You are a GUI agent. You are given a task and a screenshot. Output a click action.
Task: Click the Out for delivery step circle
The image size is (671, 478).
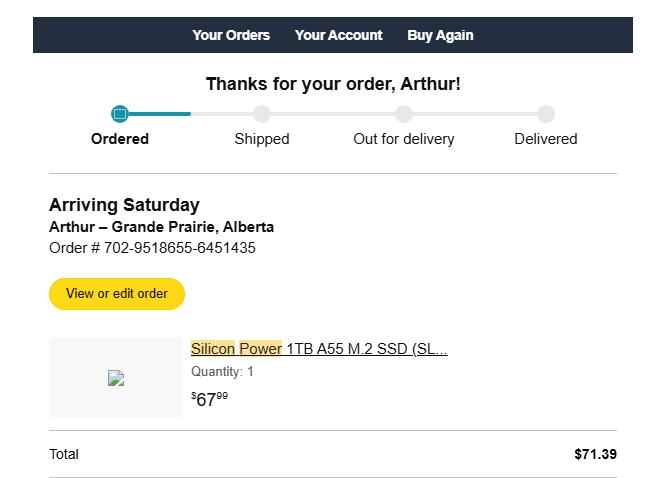point(404,114)
